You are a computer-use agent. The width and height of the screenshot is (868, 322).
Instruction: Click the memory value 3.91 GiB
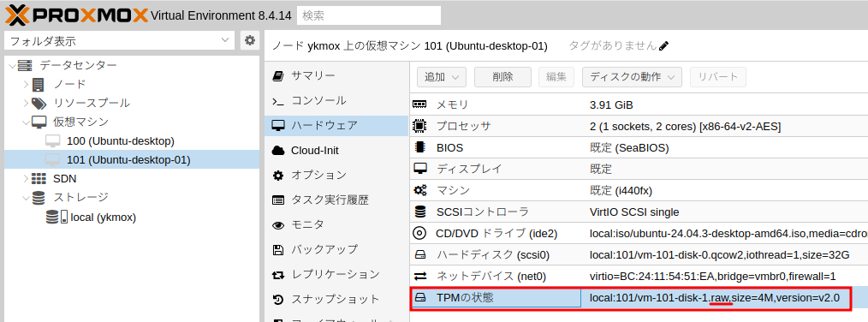pos(611,105)
